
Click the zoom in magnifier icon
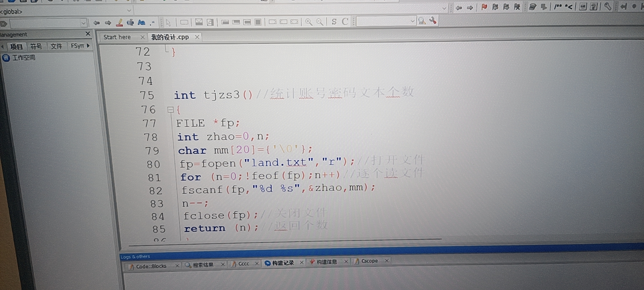(309, 22)
